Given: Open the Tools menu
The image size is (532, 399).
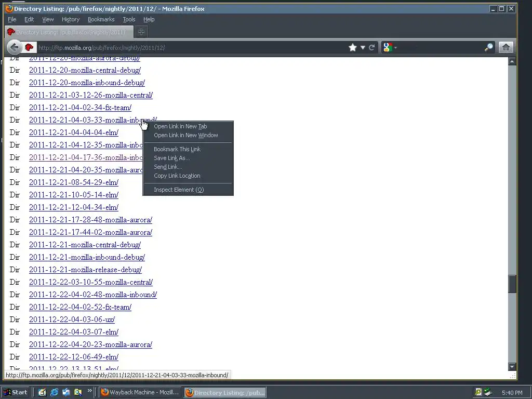Looking at the screenshot, I should click(x=129, y=19).
